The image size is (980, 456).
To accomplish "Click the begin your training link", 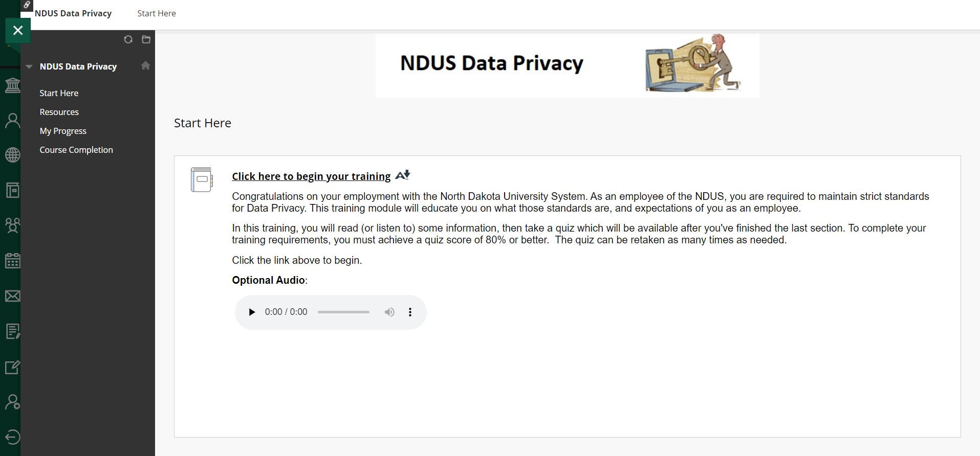I will (x=311, y=176).
